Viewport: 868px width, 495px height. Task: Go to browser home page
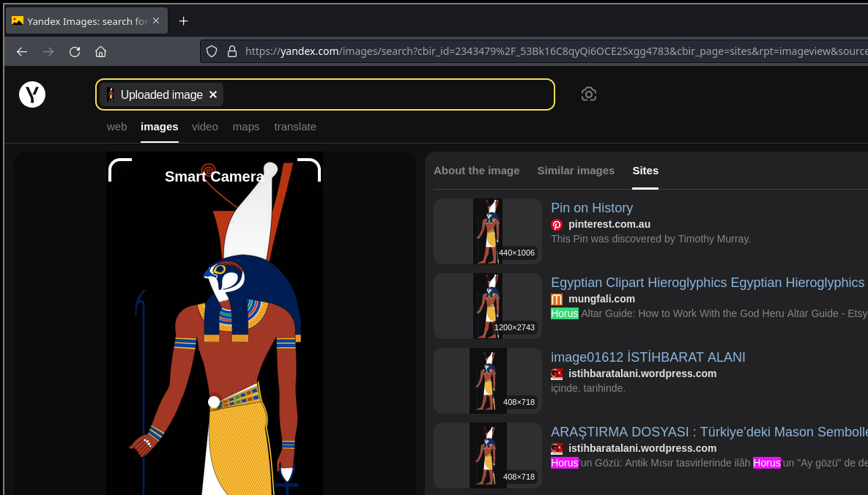pyautogui.click(x=101, y=51)
